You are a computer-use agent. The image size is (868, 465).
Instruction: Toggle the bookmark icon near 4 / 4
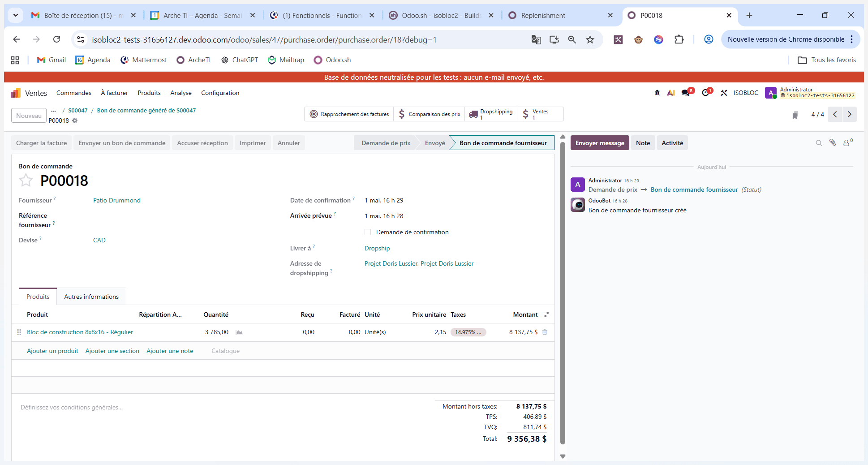(x=795, y=115)
